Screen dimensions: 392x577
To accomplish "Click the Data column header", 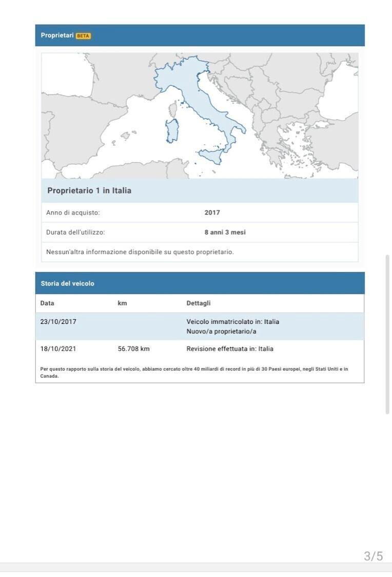I will tap(47, 303).
